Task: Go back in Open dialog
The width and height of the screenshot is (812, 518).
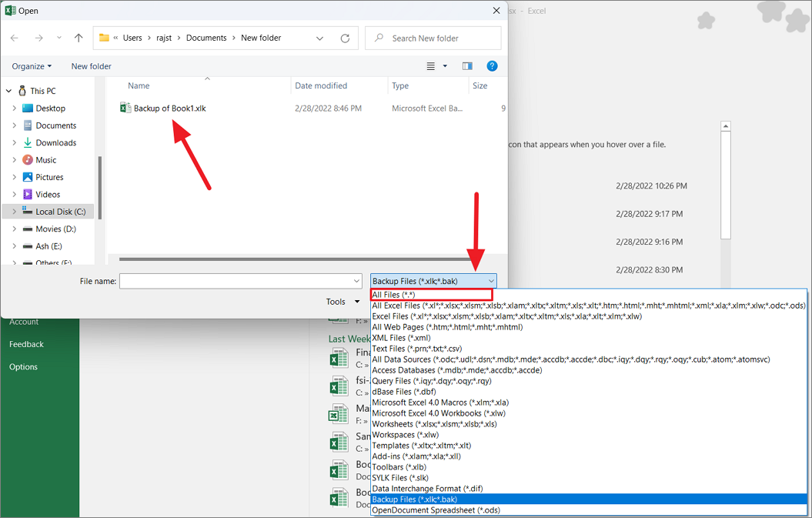Action: pyautogui.click(x=15, y=38)
